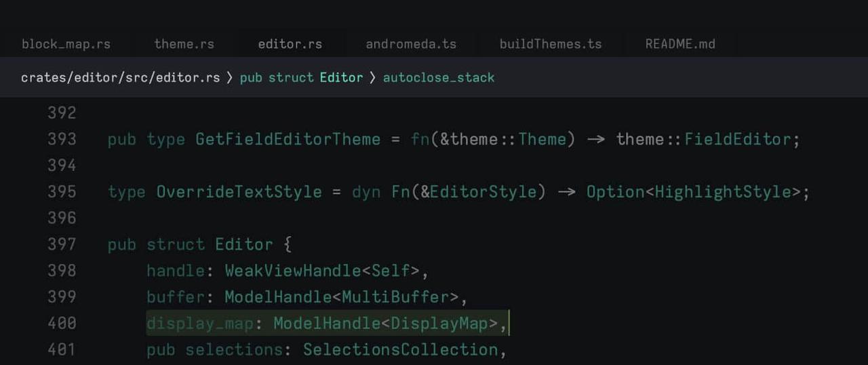Viewport: 868px width, 365px height.
Task: Switch to the andromeda.ts tab
Action: point(411,44)
